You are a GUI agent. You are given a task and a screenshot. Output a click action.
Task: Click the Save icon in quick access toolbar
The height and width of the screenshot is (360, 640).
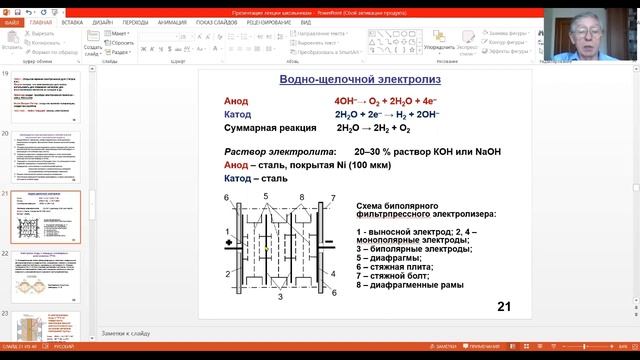[x=18, y=13]
